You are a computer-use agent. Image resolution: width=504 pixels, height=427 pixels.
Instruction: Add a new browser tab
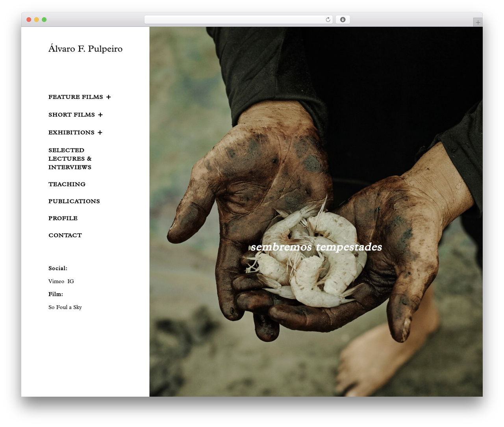point(478,22)
